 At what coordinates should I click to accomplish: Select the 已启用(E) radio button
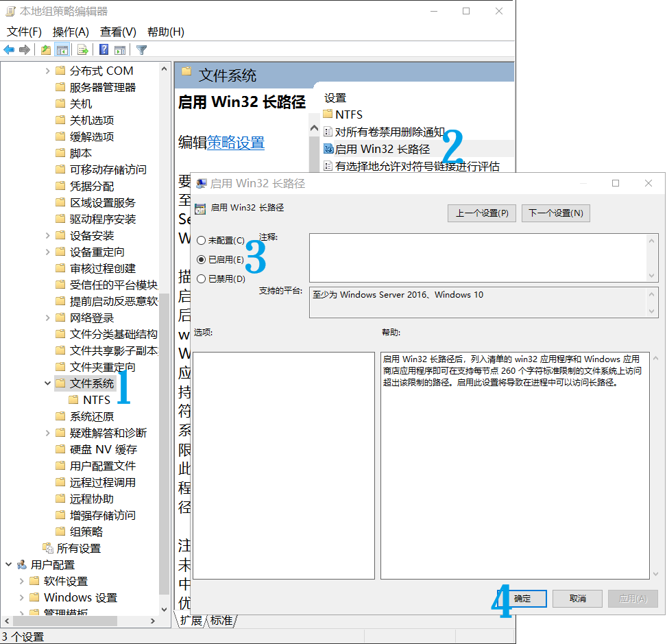[x=202, y=260]
